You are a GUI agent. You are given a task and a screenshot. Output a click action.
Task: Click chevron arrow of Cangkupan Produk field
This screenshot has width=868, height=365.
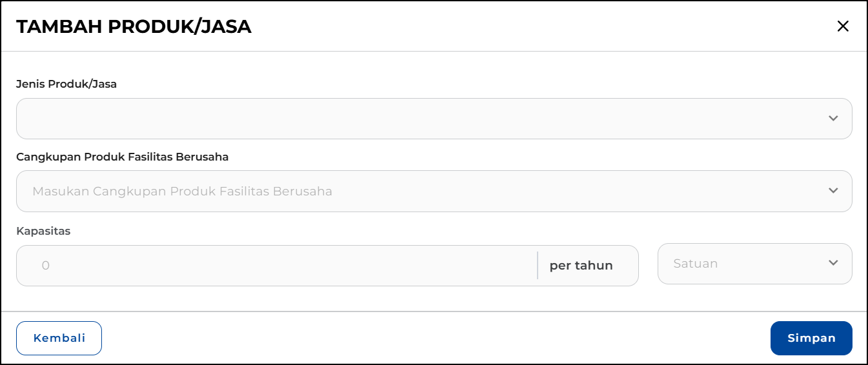(833, 191)
